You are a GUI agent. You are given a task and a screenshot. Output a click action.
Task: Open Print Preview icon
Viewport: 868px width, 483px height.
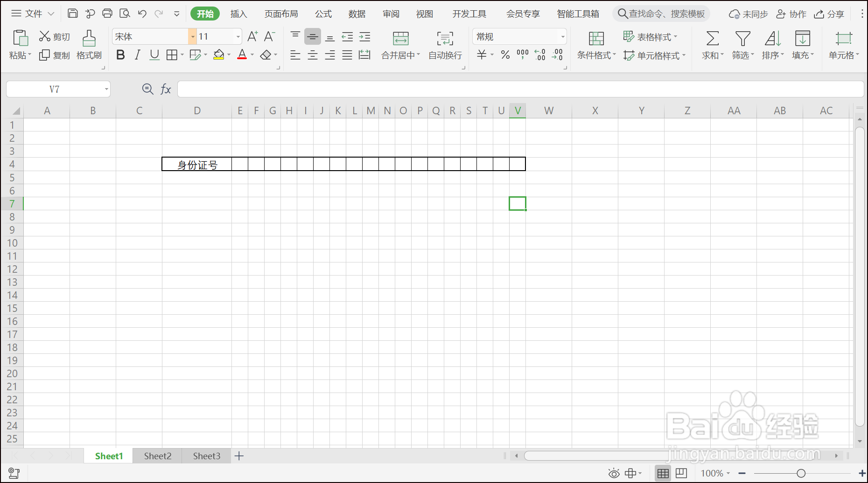tap(125, 14)
